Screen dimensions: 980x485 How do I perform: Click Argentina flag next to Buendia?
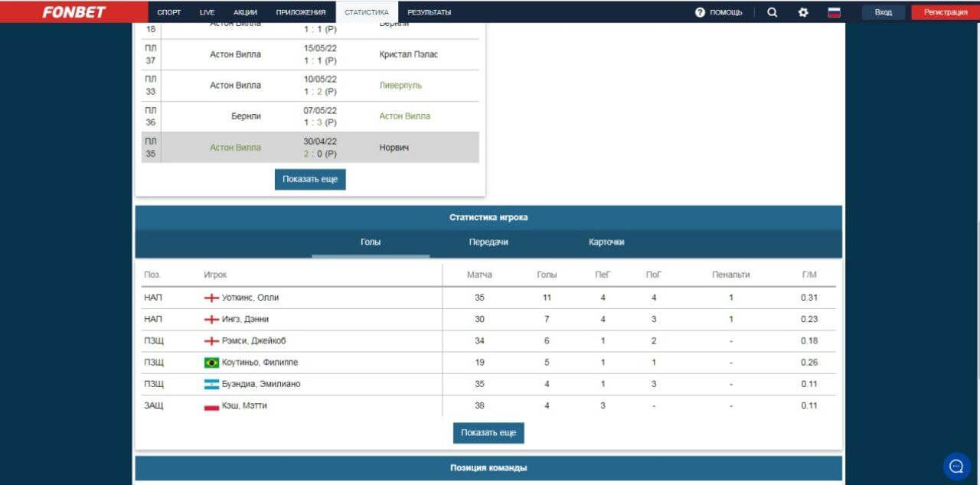tap(211, 384)
